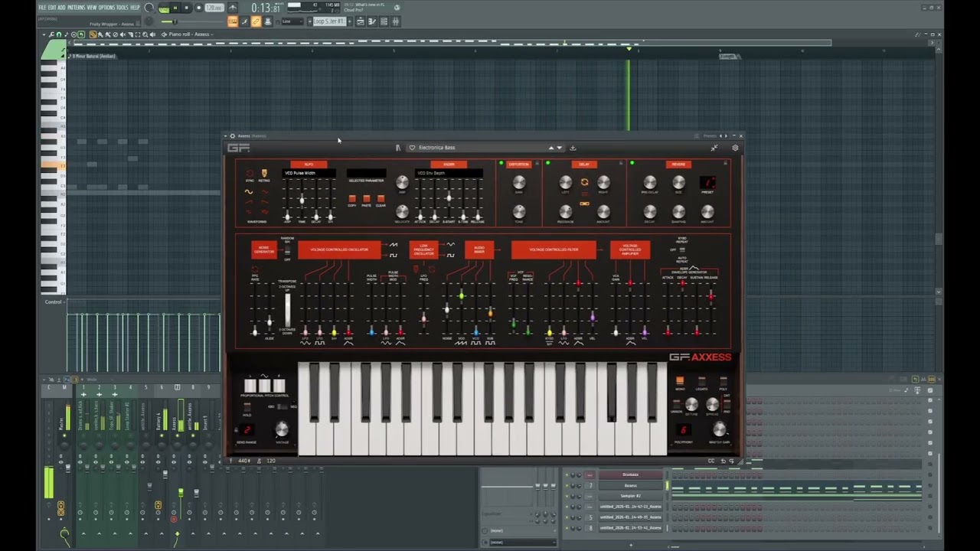Select the next preset down arrow
The height and width of the screenshot is (551, 980).
coord(559,148)
